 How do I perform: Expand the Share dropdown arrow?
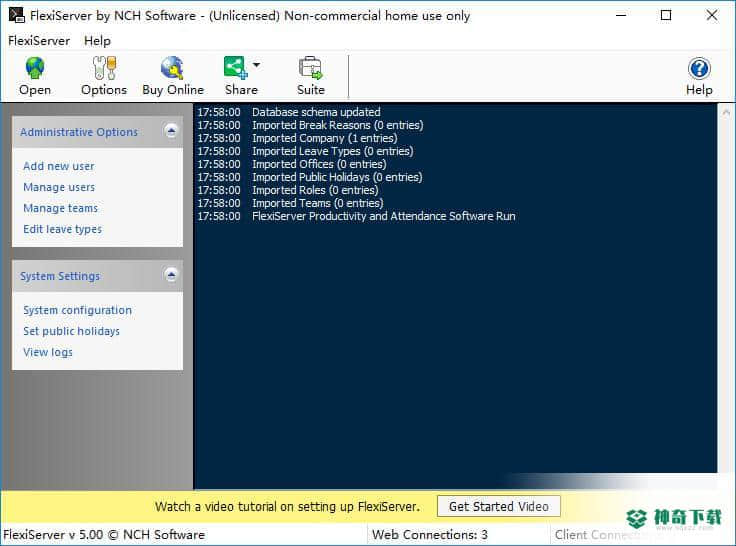(256, 65)
